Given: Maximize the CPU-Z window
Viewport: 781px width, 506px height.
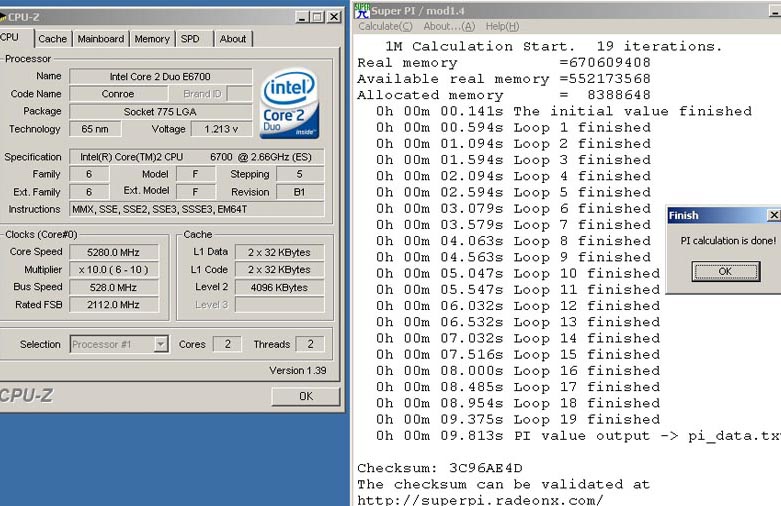Looking at the screenshot, I should 317,17.
